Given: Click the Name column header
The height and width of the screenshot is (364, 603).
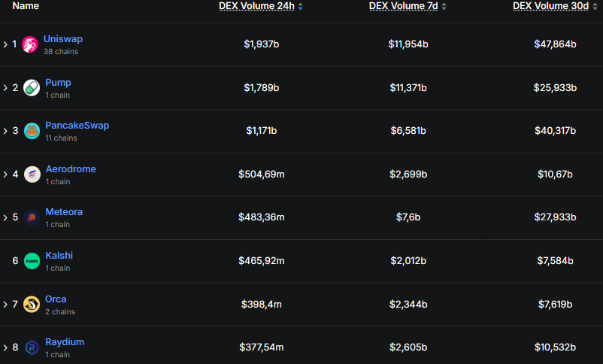Looking at the screenshot, I should [x=26, y=6].
